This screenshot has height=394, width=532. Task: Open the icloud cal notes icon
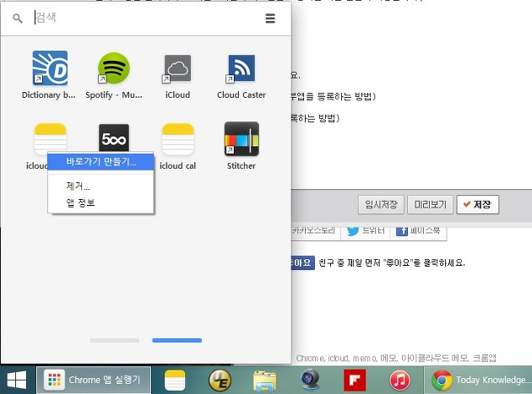pyautogui.click(x=178, y=139)
